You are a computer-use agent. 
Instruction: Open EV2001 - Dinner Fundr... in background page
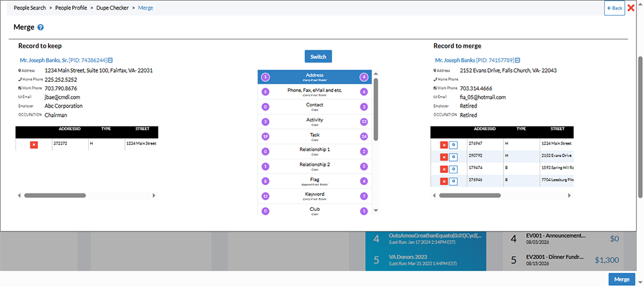coord(554,257)
